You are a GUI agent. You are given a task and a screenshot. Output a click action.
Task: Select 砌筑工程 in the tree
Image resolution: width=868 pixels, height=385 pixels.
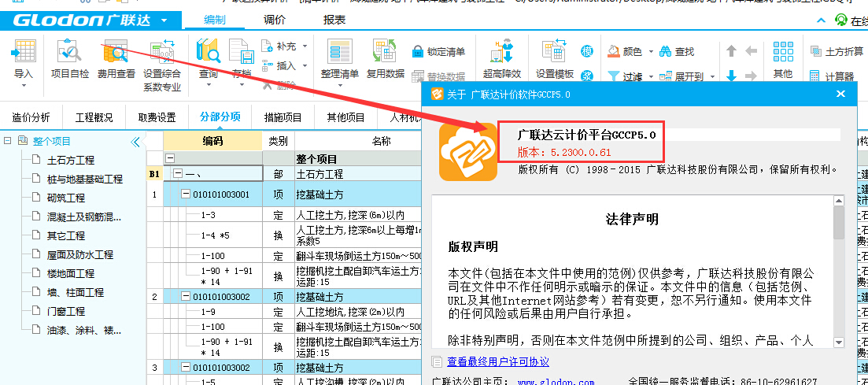point(66,198)
